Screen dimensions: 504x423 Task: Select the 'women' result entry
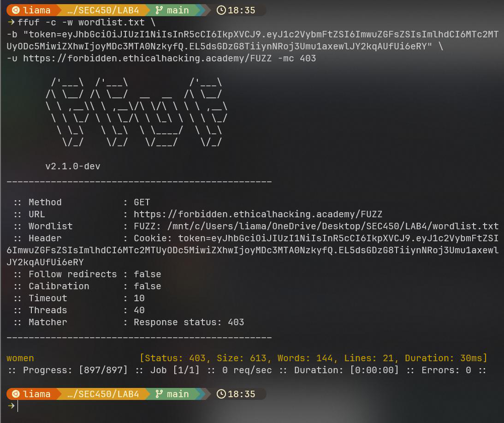pos(20,358)
